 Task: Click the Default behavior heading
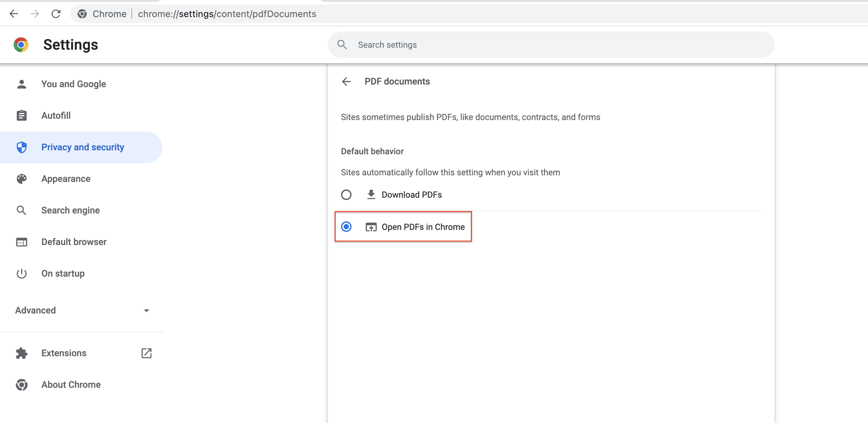point(372,151)
